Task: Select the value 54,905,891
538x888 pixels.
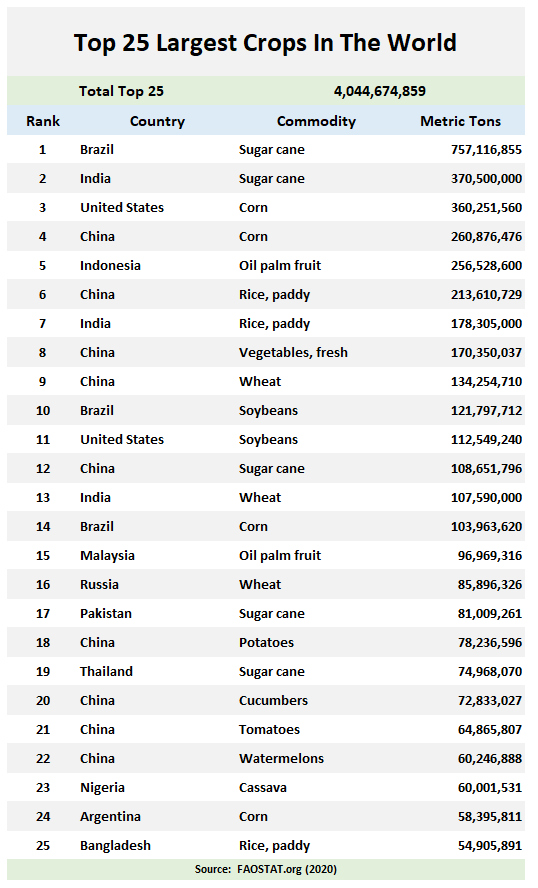Action: (x=490, y=846)
